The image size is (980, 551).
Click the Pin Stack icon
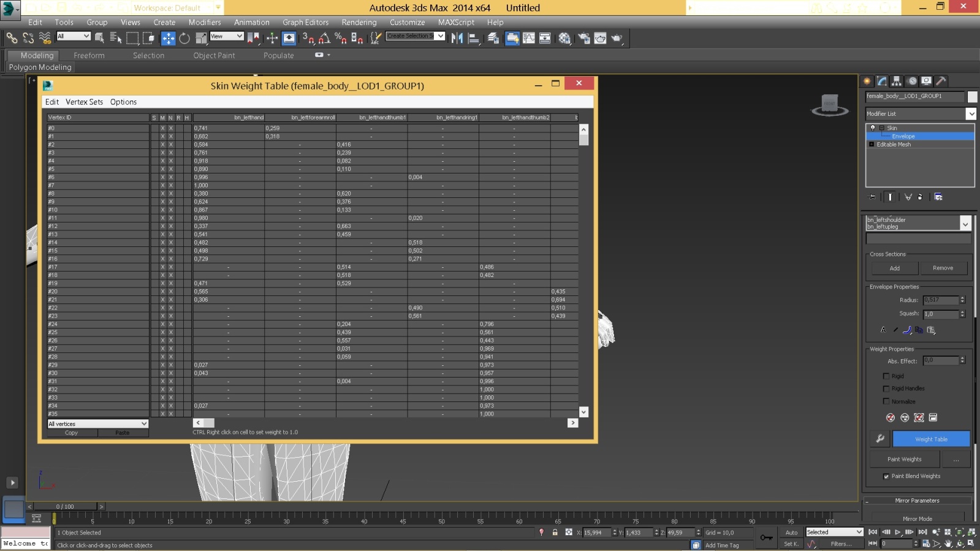click(x=873, y=197)
